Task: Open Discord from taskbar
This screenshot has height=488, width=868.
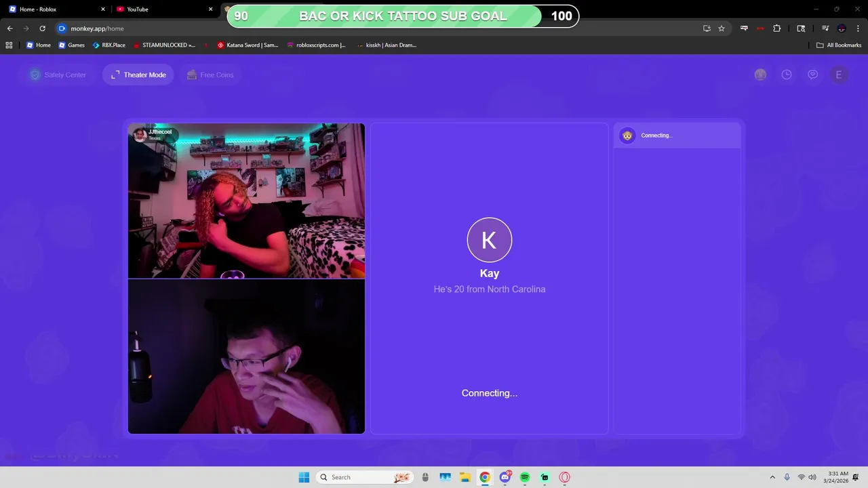Action: tap(505, 477)
